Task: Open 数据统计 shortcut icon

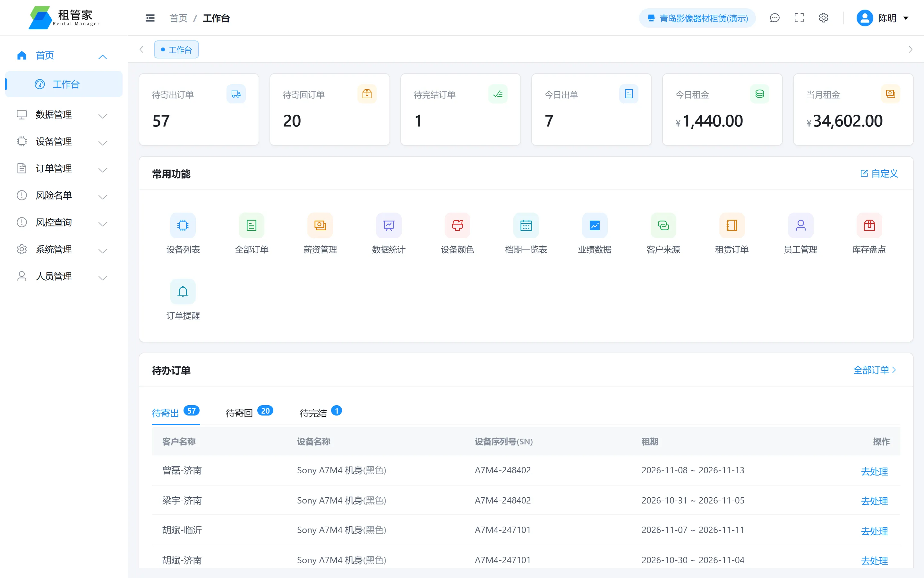Action: pos(389,225)
